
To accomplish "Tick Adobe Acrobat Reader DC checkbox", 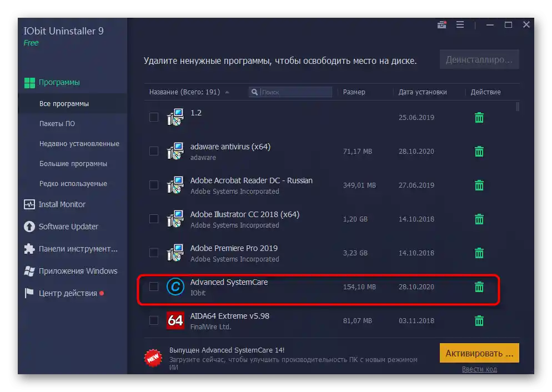I will [x=153, y=185].
